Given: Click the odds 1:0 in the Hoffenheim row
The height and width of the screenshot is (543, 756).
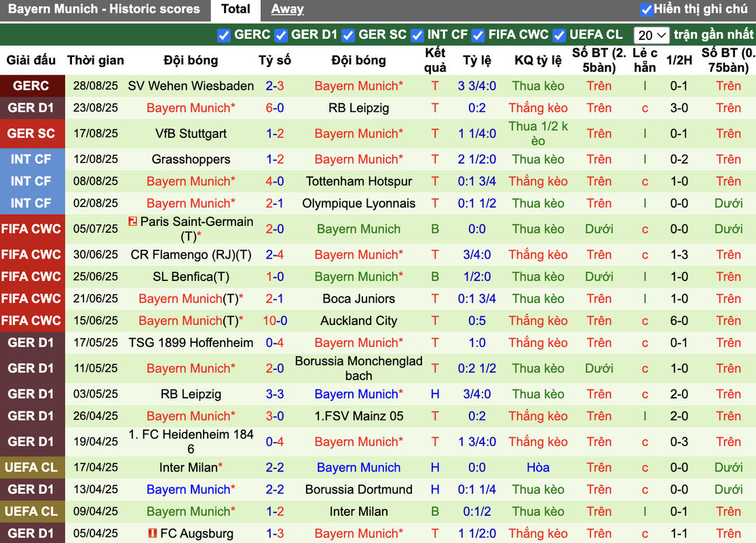Looking at the screenshot, I should click(x=477, y=343).
